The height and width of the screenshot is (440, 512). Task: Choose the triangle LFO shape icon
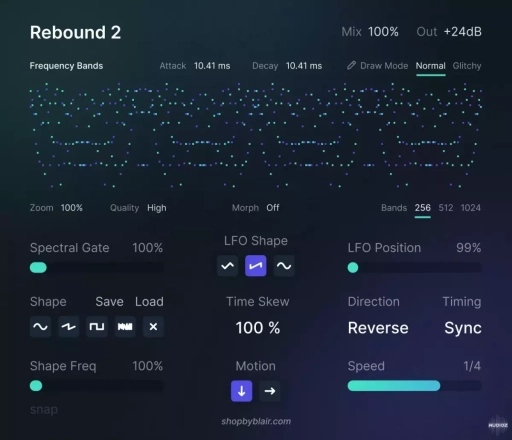[x=228, y=266]
